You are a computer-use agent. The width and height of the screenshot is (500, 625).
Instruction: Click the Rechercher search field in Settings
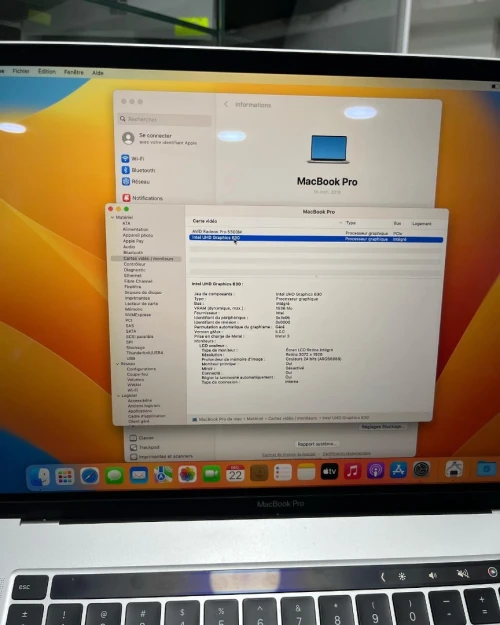165,119
